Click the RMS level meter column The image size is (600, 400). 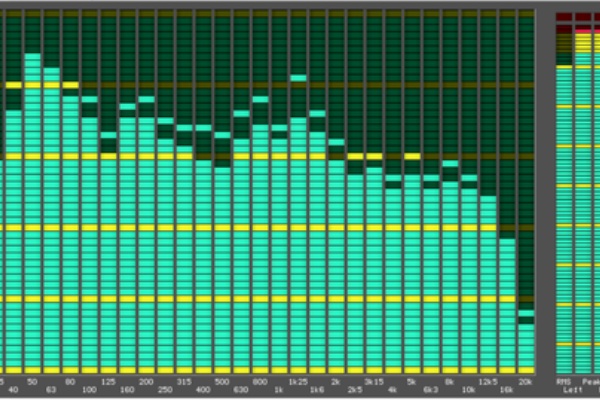(x=564, y=220)
